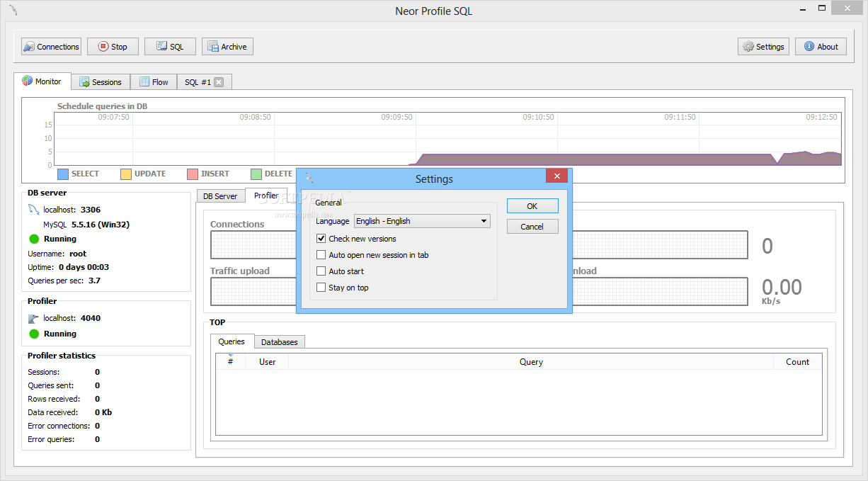
Task: Switch to the Monitor tab
Action: point(42,81)
